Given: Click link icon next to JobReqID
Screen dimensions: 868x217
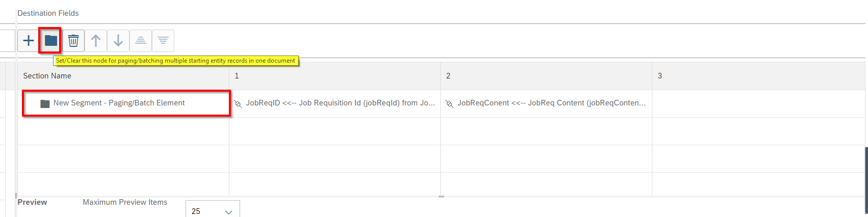Looking at the screenshot, I should 238,104.
